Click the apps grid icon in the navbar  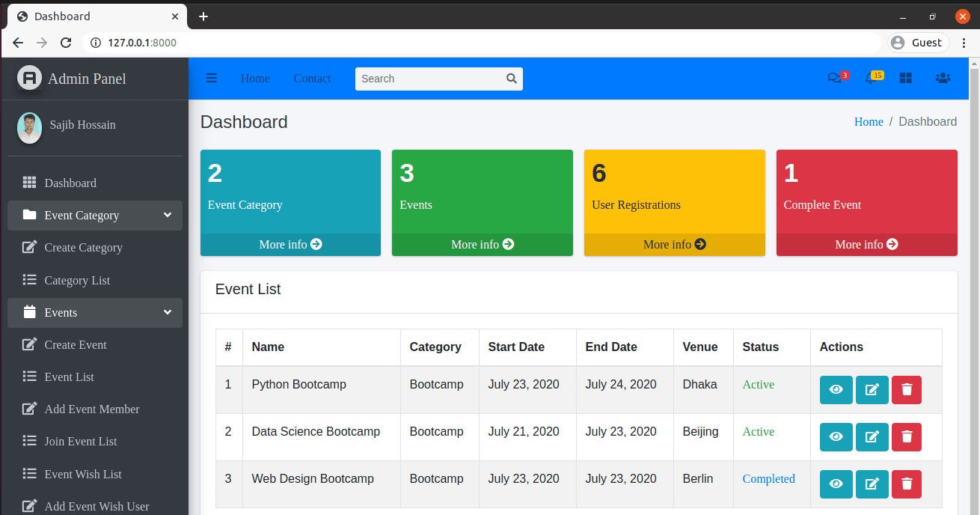point(905,77)
